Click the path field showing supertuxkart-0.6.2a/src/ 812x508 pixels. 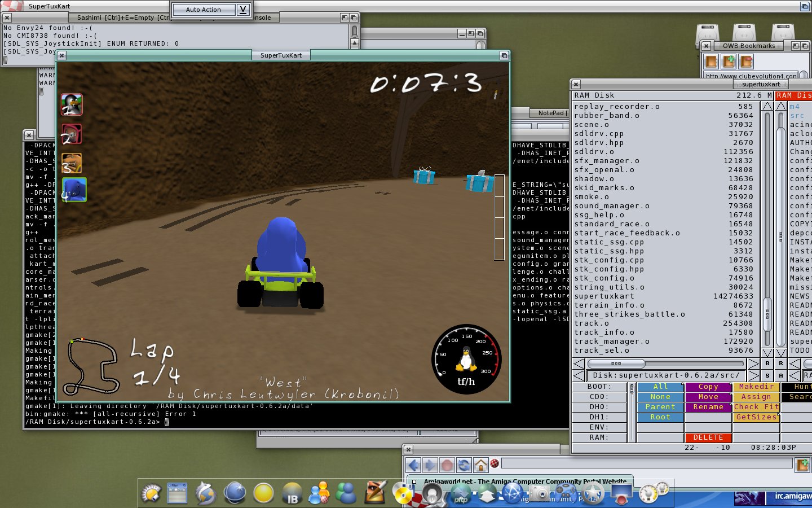point(667,375)
